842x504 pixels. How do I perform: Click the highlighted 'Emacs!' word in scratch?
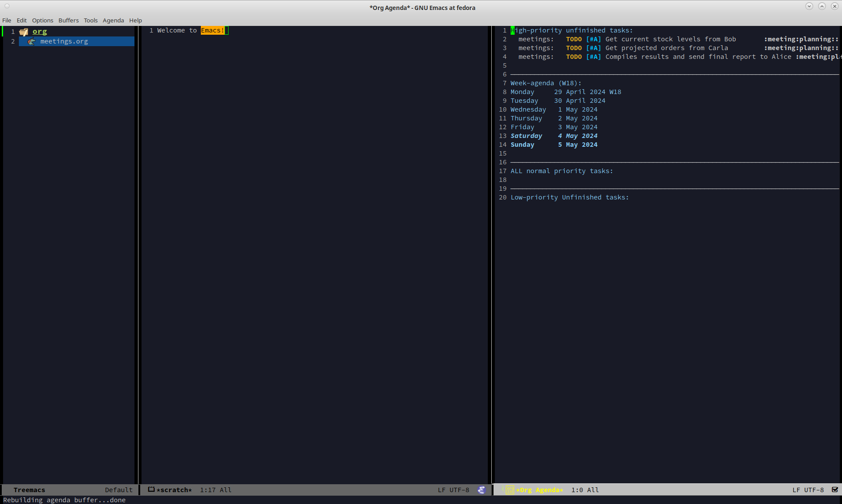pos(213,30)
